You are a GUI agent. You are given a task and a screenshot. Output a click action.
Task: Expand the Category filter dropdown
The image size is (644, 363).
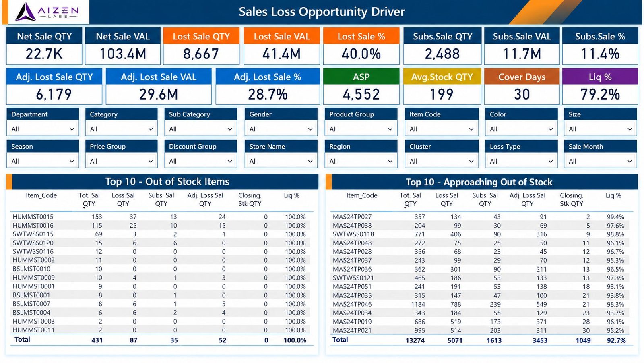click(121, 129)
